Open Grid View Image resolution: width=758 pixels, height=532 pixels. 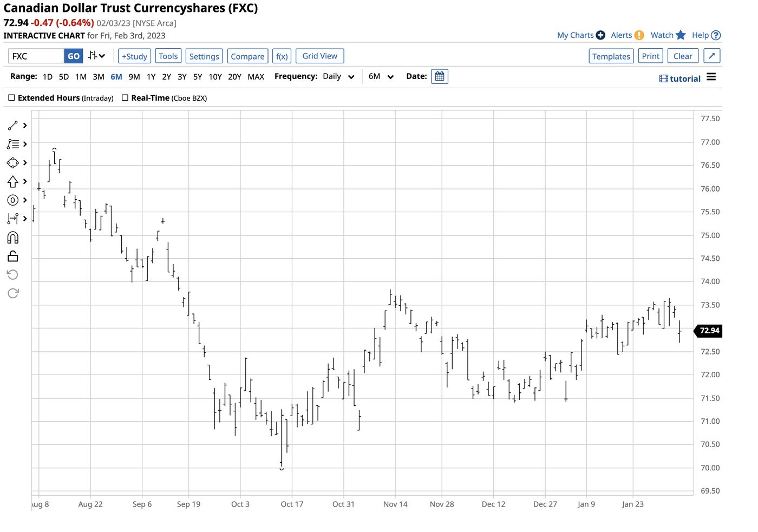(320, 56)
